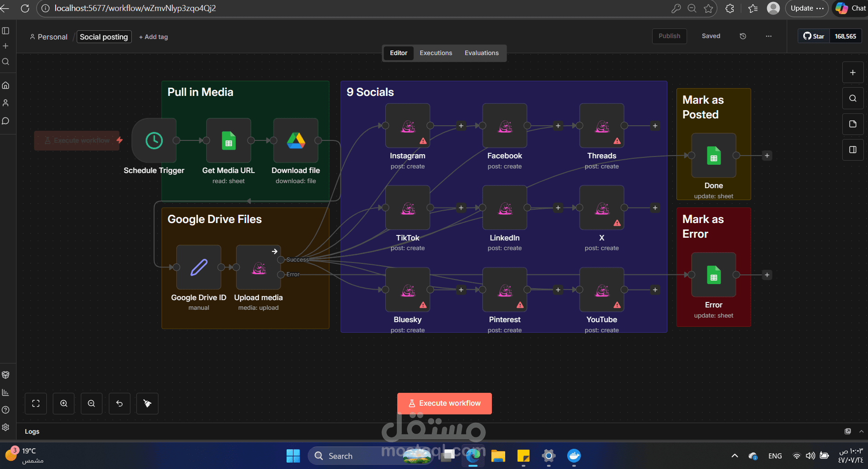Open the Bluesky post node
The image size is (868, 469).
pyautogui.click(x=408, y=290)
